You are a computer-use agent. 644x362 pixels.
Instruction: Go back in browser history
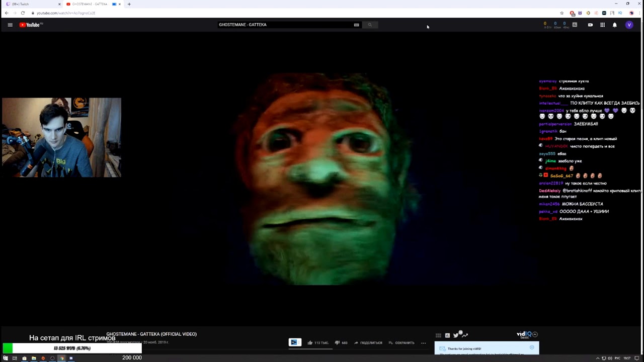point(7,13)
